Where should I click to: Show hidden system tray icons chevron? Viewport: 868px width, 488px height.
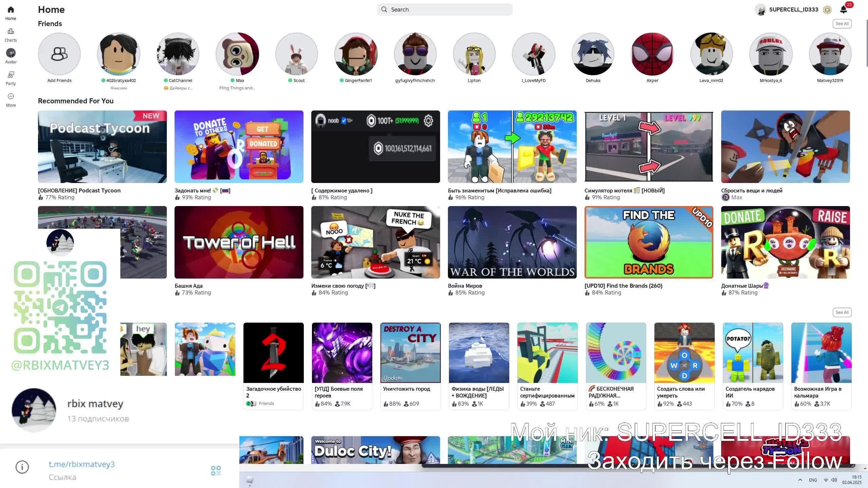800,480
